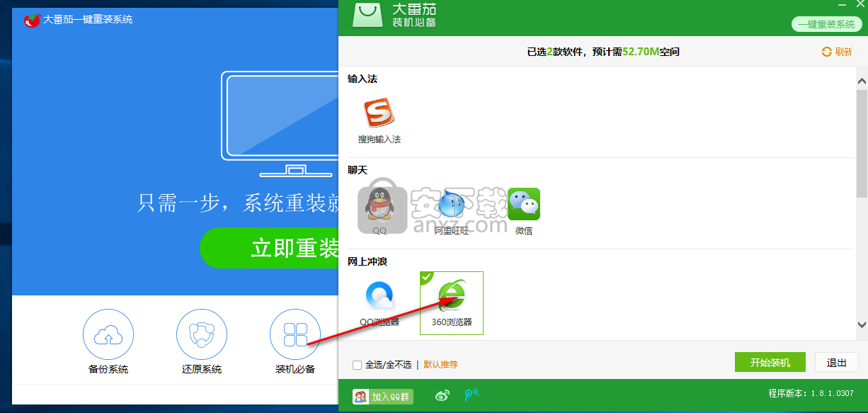Minimize the 装机必备 window
868x413 pixels.
840,4
